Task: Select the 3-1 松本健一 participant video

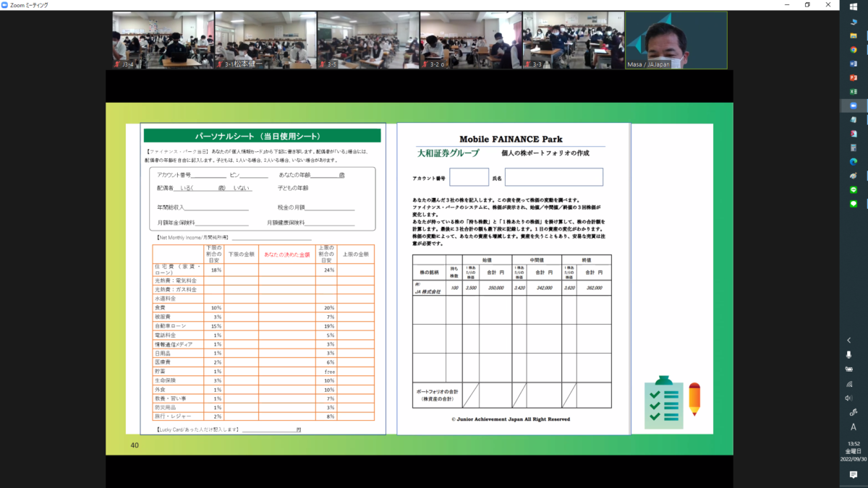Action: click(265, 40)
